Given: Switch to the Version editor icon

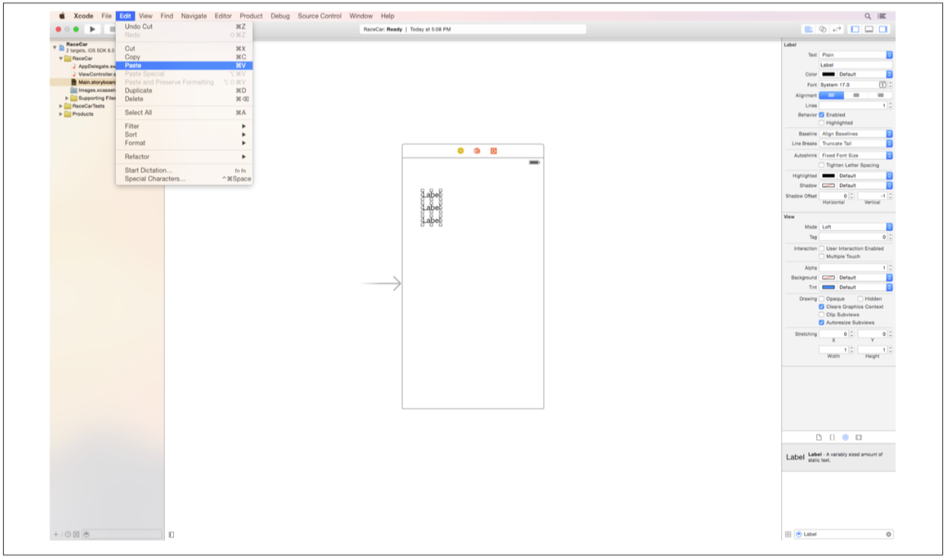Looking at the screenshot, I should 837,29.
